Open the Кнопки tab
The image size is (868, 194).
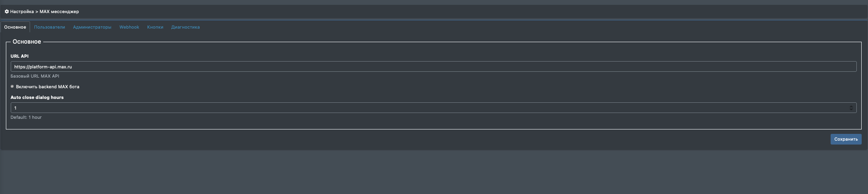[x=155, y=27]
